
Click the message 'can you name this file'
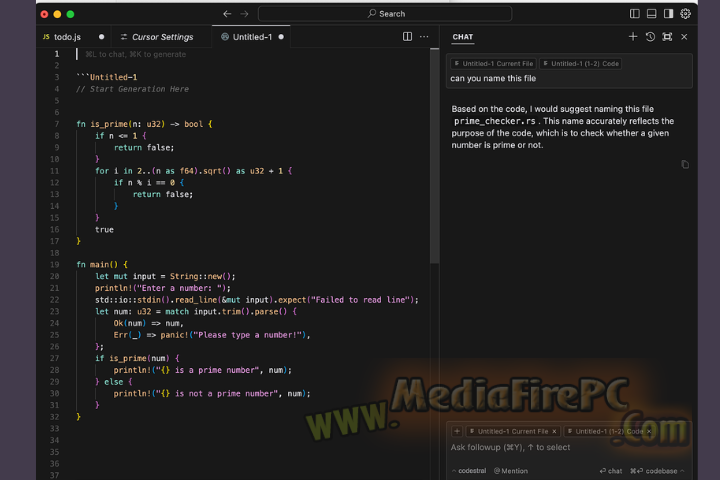(493, 78)
